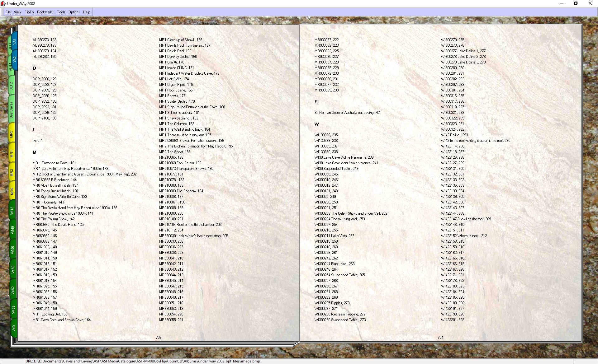The height and width of the screenshot is (364, 598).
Task: Click page number 703 at page bottom
Action: pyautogui.click(x=159, y=338)
